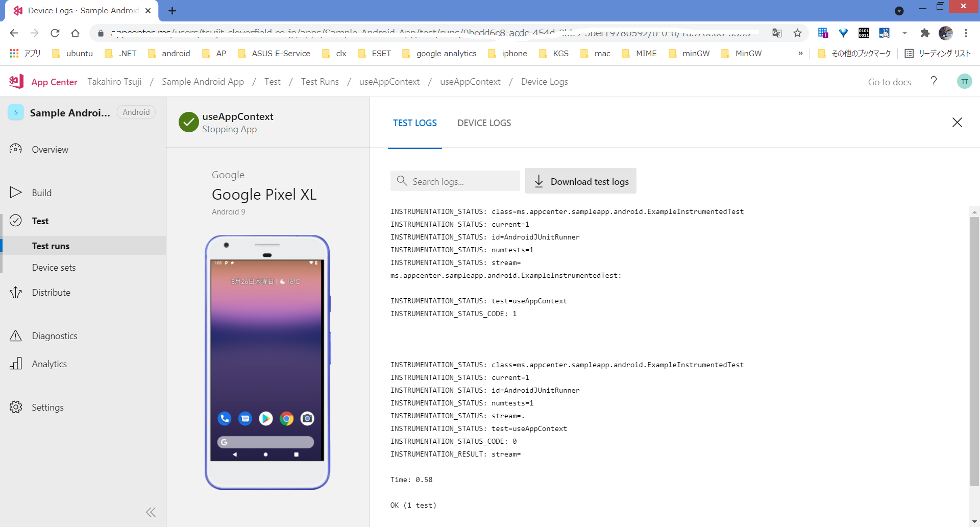Open the Chrome profile avatar
This screenshot has height=527, width=980.
[x=946, y=33]
